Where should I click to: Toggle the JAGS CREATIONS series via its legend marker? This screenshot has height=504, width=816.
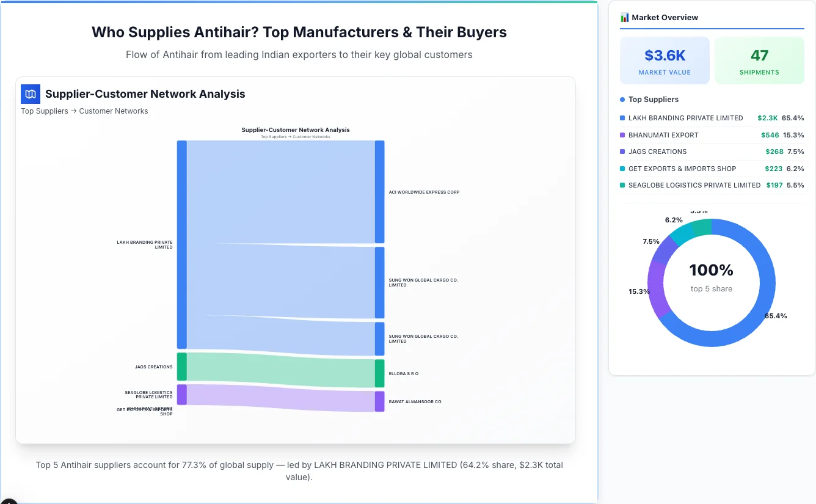622,152
